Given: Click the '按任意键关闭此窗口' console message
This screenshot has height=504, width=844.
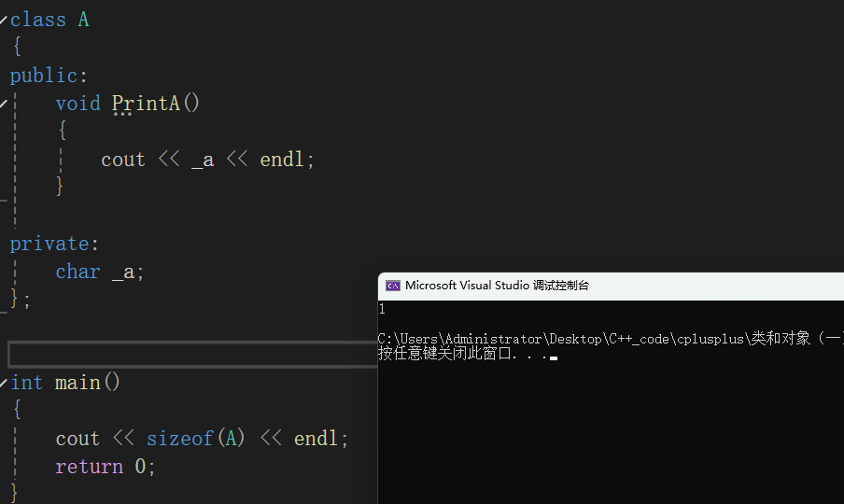Looking at the screenshot, I should point(443,354).
